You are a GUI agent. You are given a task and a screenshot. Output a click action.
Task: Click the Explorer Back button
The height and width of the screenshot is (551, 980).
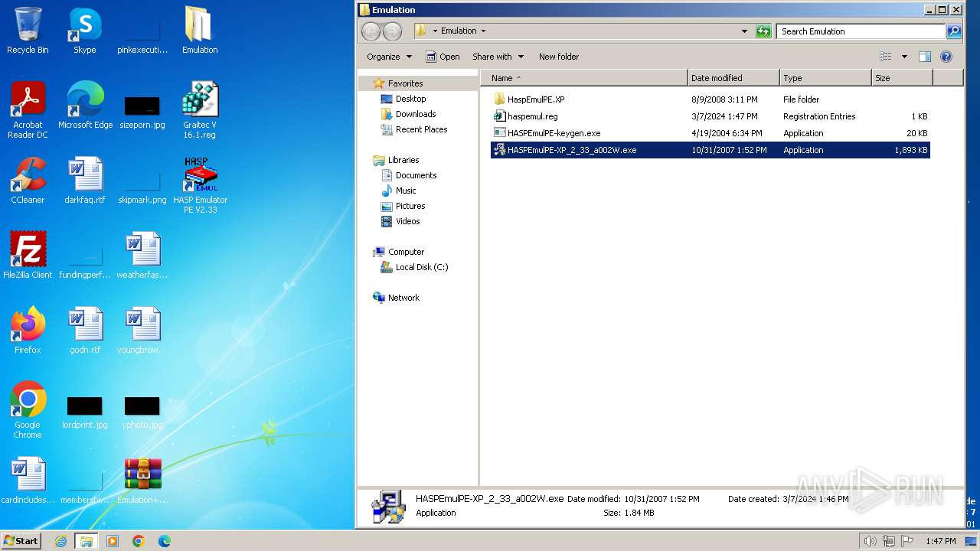[x=371, y=31]
